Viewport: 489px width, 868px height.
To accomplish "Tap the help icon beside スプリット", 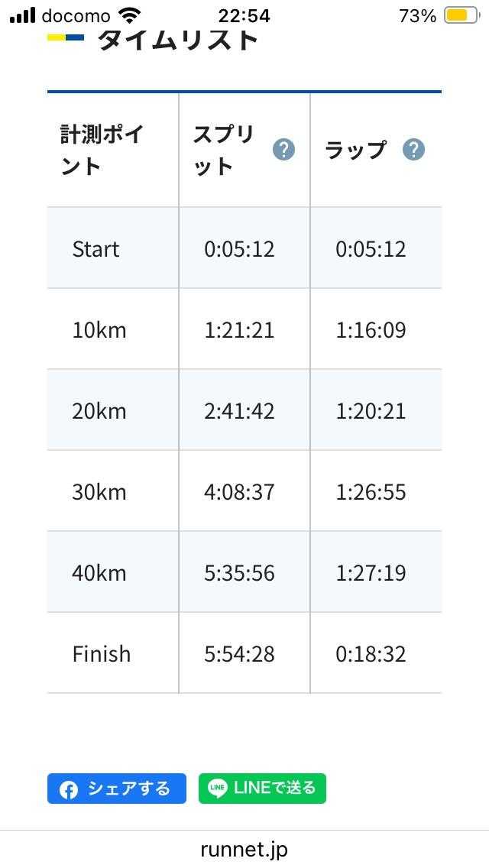I will tap(283, 150).
